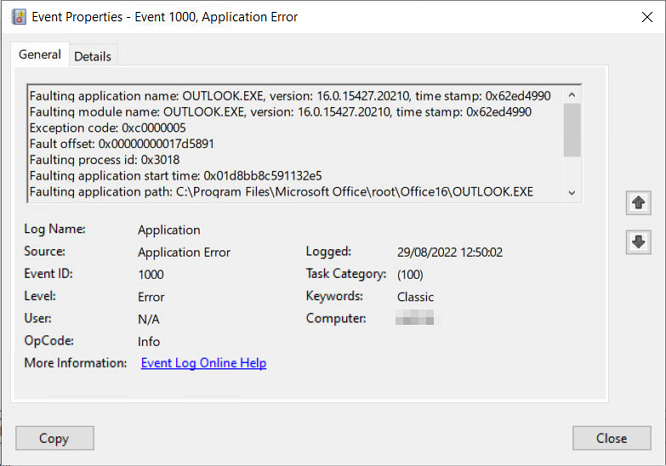The width and height of the screenshot is (666, 466).
Task: Go to previous event with up arrow
Action: (x=638, y=203)
